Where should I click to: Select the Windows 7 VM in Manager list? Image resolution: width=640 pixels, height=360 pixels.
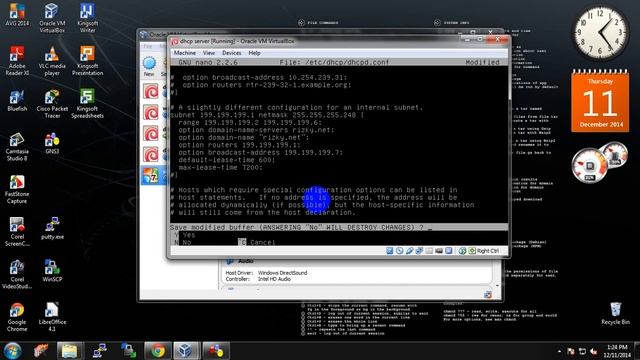click(154, 176)
